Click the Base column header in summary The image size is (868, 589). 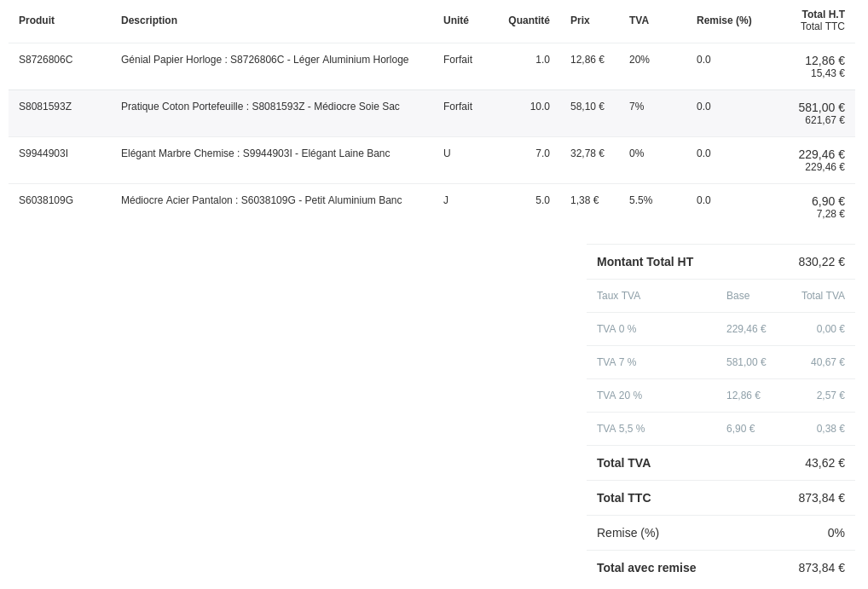pos(738,296)
